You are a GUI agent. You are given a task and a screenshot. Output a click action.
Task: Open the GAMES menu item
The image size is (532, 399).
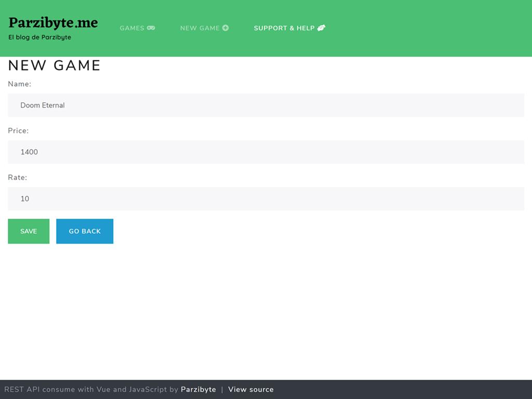point(132,28)
